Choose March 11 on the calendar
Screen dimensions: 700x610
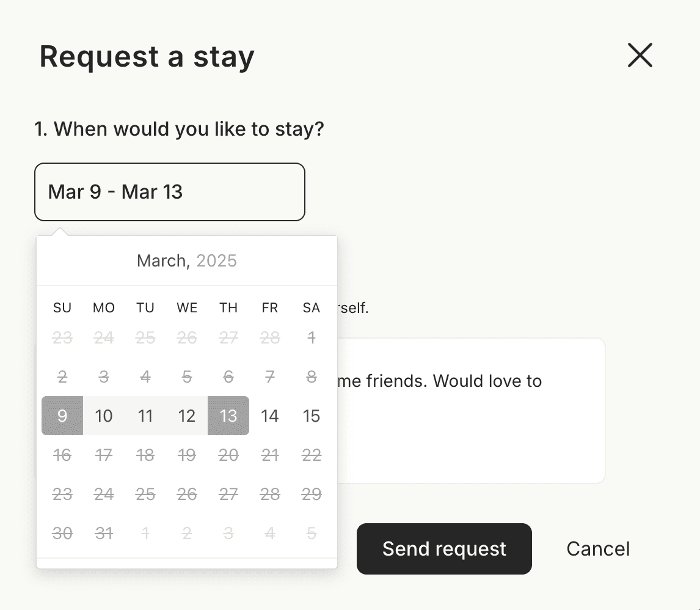tap(145, 416)
